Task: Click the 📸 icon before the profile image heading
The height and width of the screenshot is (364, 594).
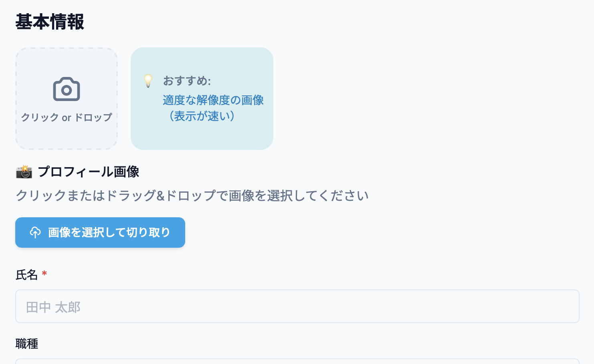Action: tap(23, 172)
